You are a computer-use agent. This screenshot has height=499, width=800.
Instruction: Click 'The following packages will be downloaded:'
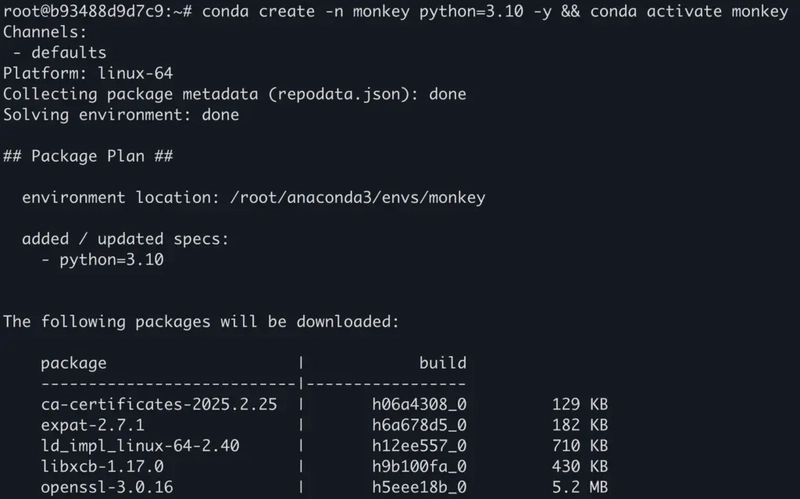[201, 322]
